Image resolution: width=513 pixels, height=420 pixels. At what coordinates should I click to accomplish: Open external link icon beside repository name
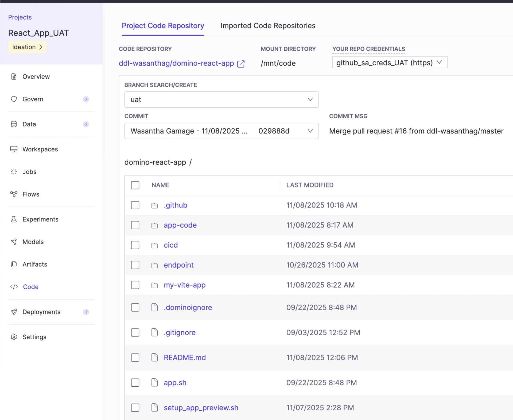[x=241, y=64]
